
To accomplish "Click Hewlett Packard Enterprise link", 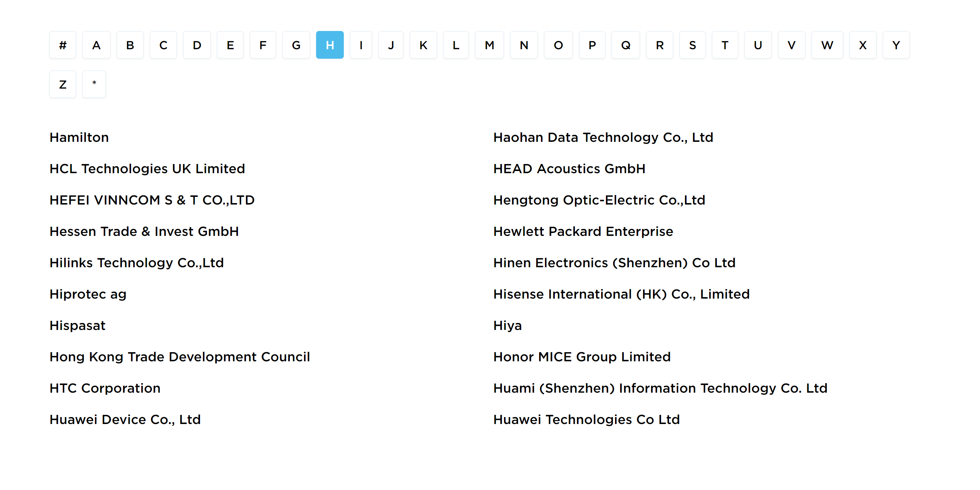I will (x=583, y=232).
